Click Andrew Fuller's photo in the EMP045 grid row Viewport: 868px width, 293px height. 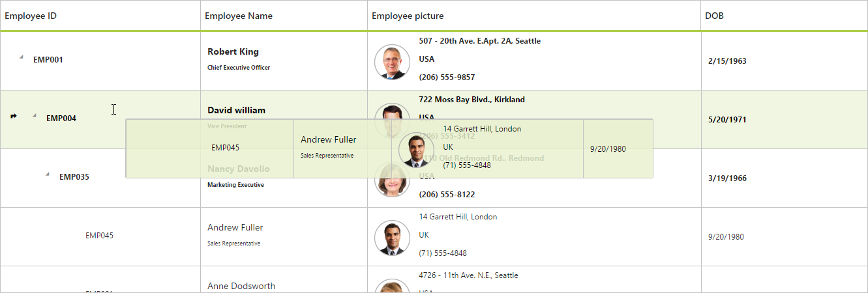click(x=392, y=238)
